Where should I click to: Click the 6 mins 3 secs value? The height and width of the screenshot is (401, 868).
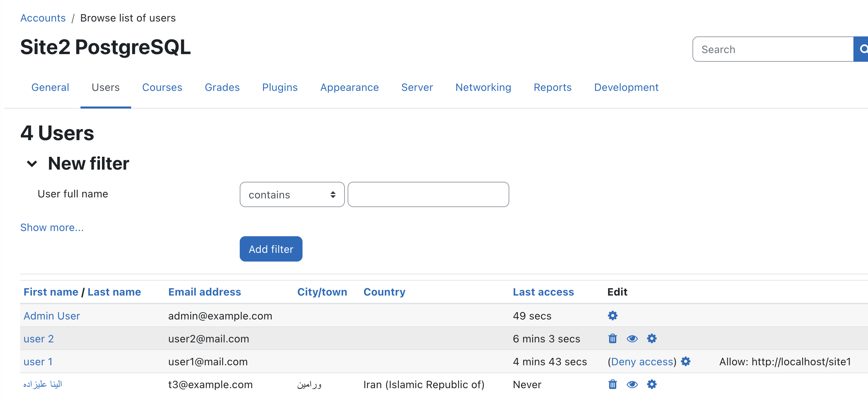(x=547, y=339)
